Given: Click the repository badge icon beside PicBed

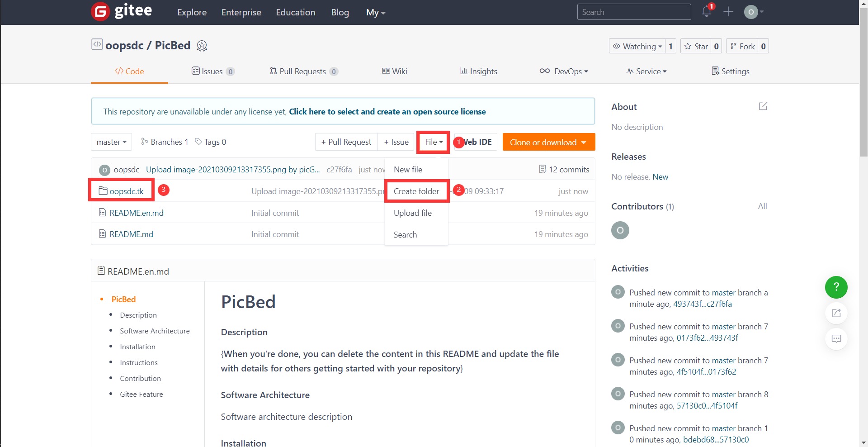Looking at the screenshot, I should click(x=202, y=46).
